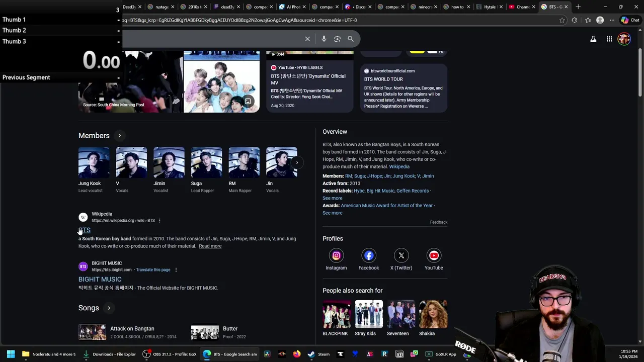Viewport: 644px width, 362px height.
Task: Open Google apps grid icon
Action: 609,39
